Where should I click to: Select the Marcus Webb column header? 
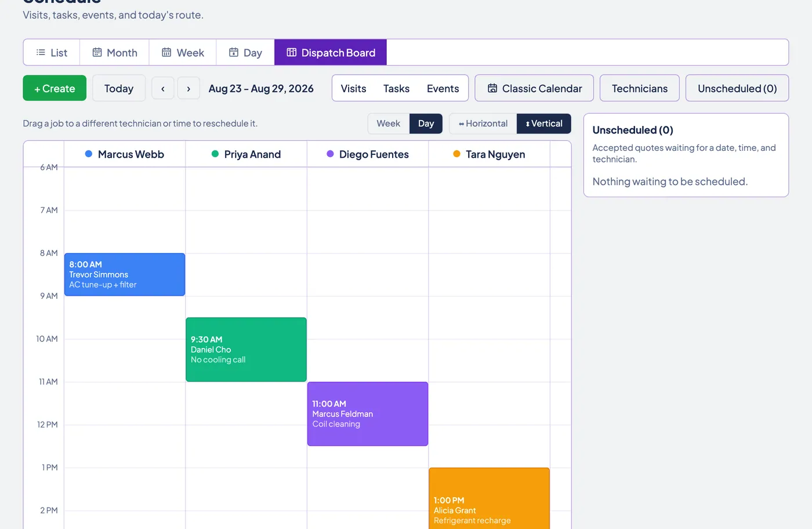(x=125, y=154)
